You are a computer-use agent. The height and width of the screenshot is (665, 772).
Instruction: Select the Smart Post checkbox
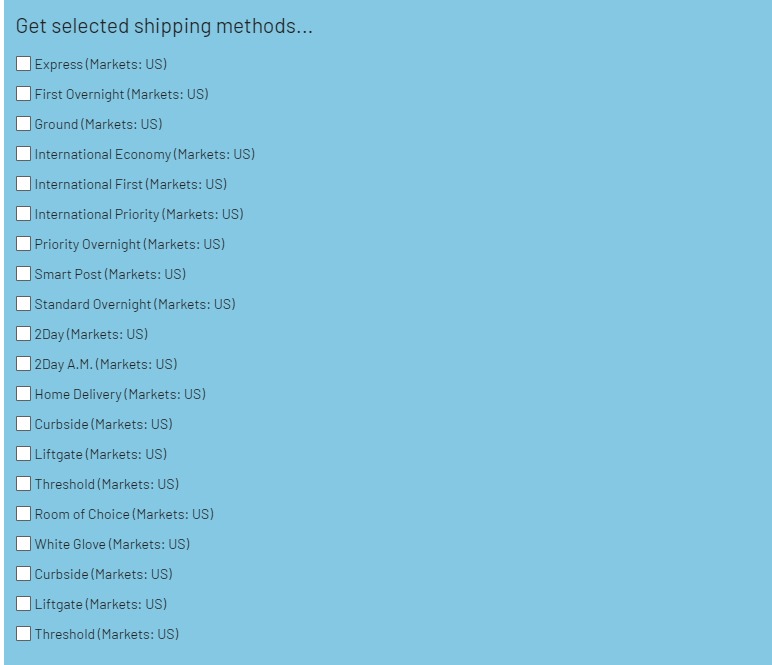23,274
